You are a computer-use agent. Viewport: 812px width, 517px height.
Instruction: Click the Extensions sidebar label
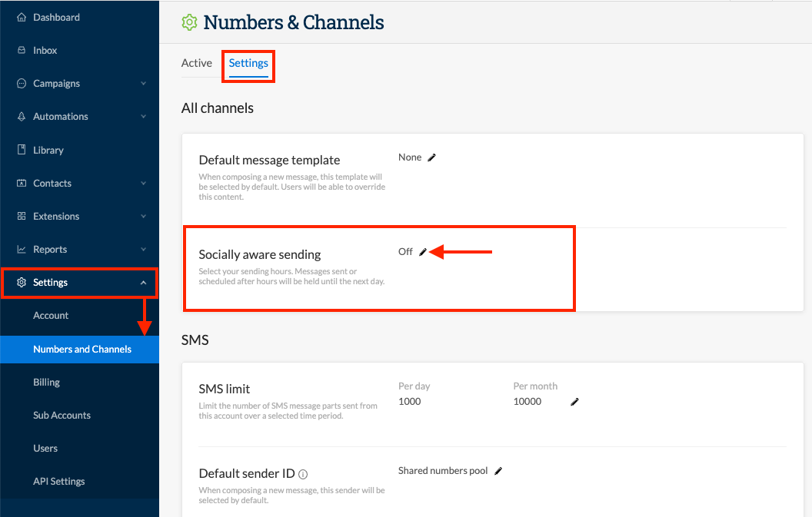tap(56, 217)
